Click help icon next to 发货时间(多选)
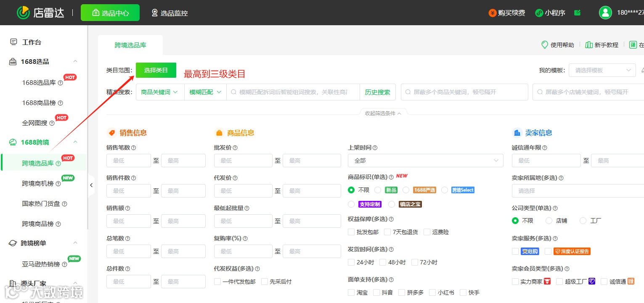Image resolution: width=644 pixels, height=303 pixels. [x=391, y=250]
